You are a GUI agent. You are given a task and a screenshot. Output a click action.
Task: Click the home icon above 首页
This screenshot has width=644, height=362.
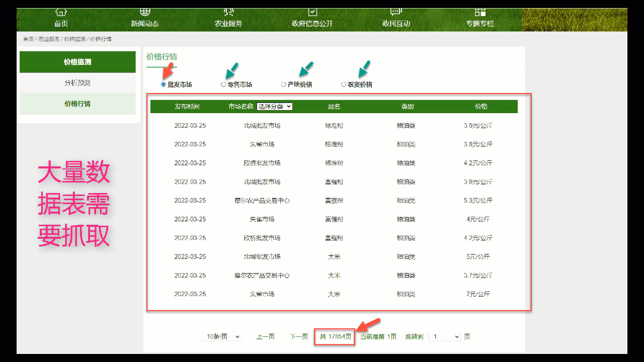pyautogui.click(x=61, y=12)
